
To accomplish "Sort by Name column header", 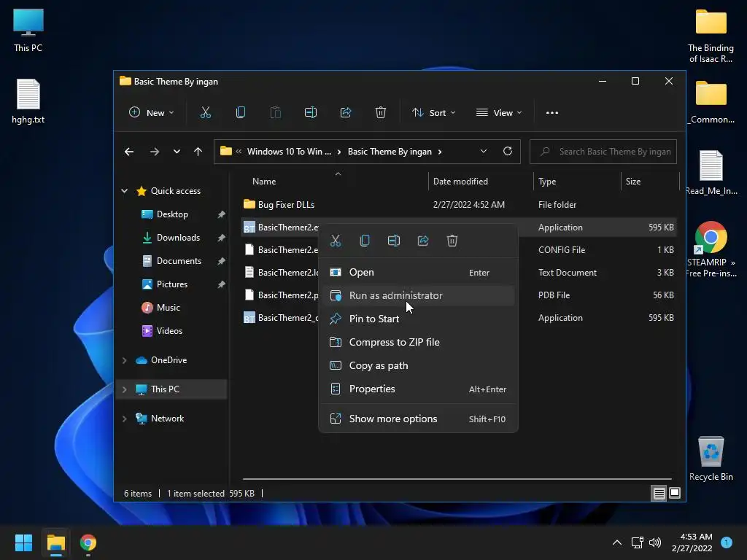I will [x=336, y=182].
